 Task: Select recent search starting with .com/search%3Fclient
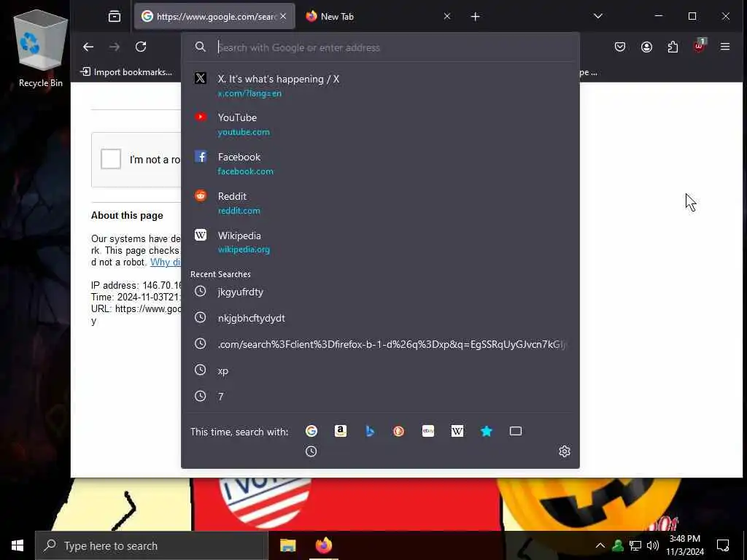380,344
